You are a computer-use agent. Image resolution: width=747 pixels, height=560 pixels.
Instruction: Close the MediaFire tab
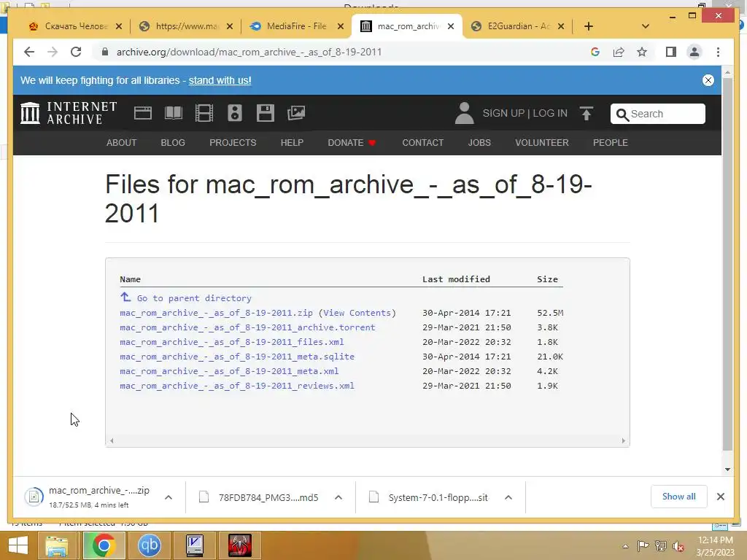coord(340,27)
